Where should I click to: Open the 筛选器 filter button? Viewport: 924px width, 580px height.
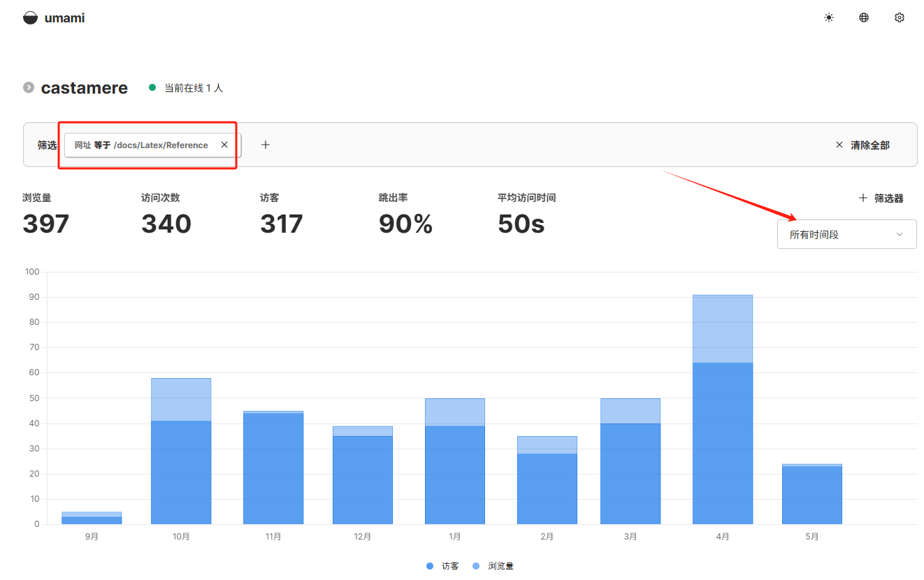click(x=881, y=198)
